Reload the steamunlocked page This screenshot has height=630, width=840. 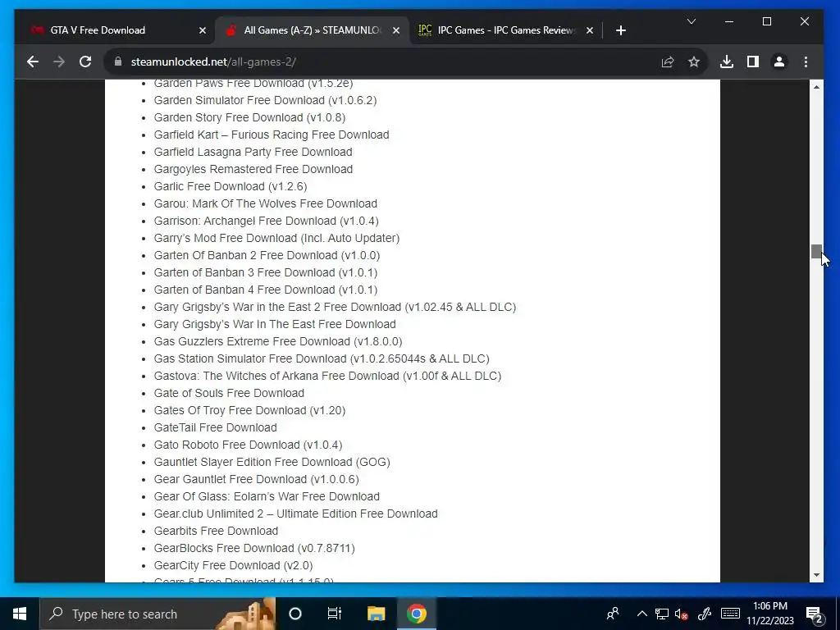(85, 62)
